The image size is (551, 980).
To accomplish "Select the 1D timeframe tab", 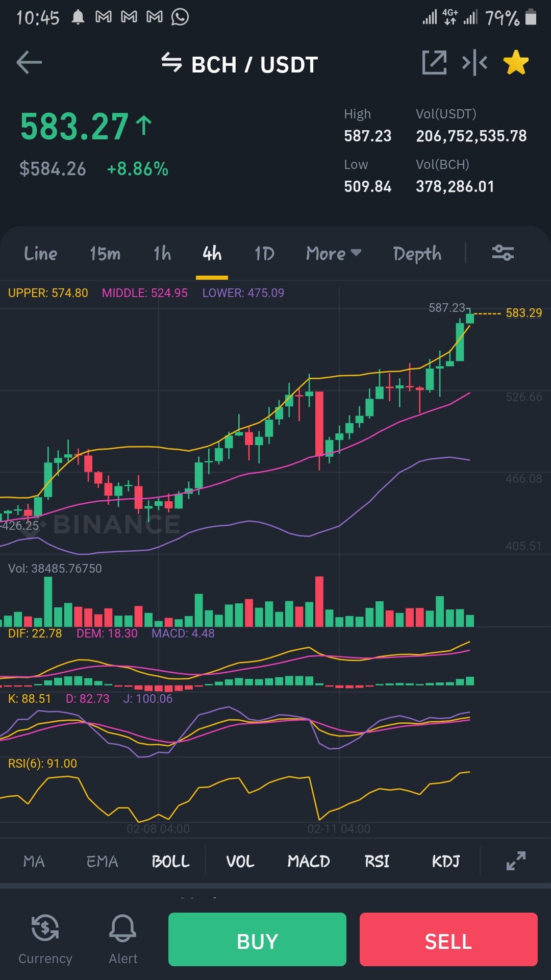I will click(x=264, y=253).
